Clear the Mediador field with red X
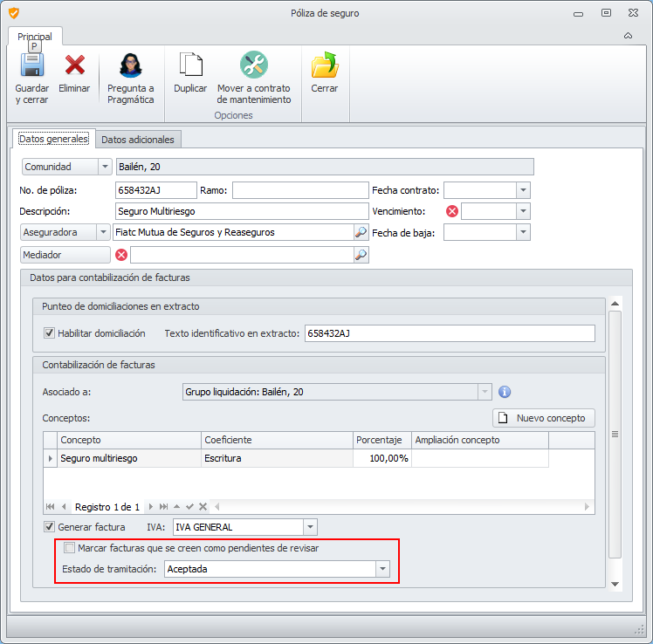 coord(121,255)
